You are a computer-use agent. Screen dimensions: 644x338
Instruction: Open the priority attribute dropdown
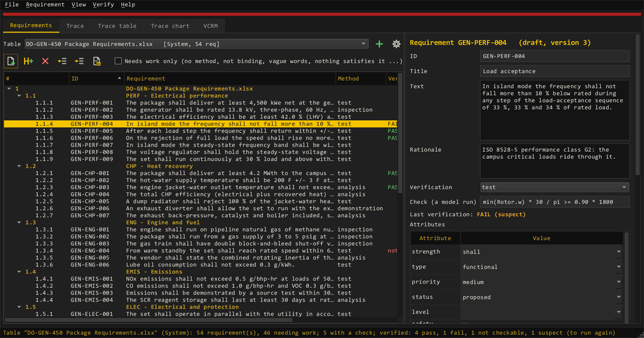click(541, 282)
